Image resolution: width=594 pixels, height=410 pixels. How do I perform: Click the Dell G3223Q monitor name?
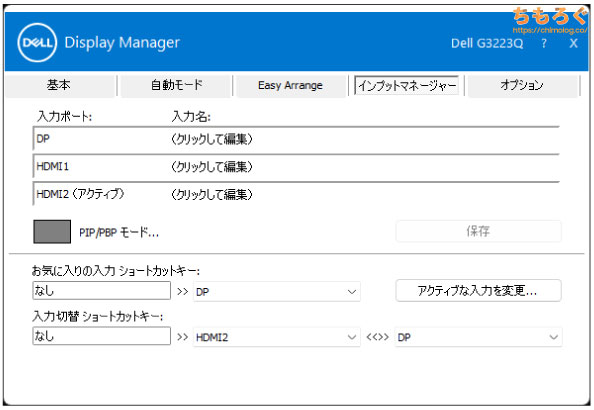(487, 43)
